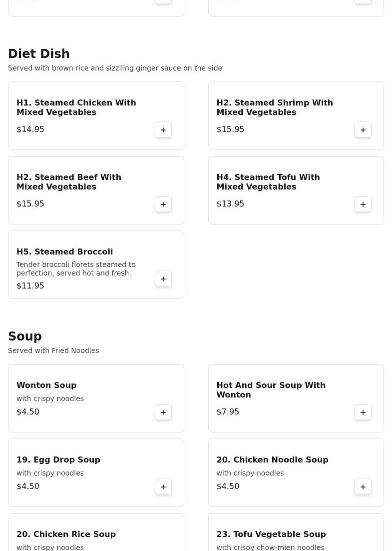Select 23. Tofu Vegetable Soup title
This screenshot has height=551, width=392.
[x=271, y=534]
